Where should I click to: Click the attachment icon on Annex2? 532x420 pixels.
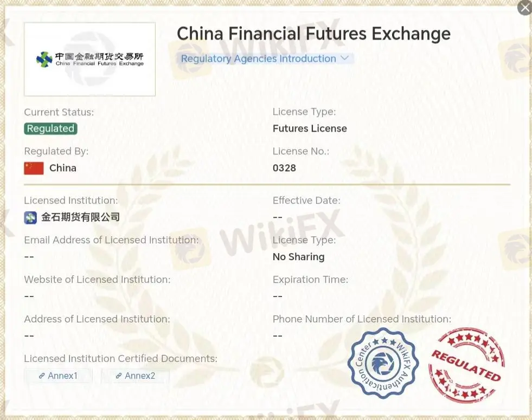[118, 376]
